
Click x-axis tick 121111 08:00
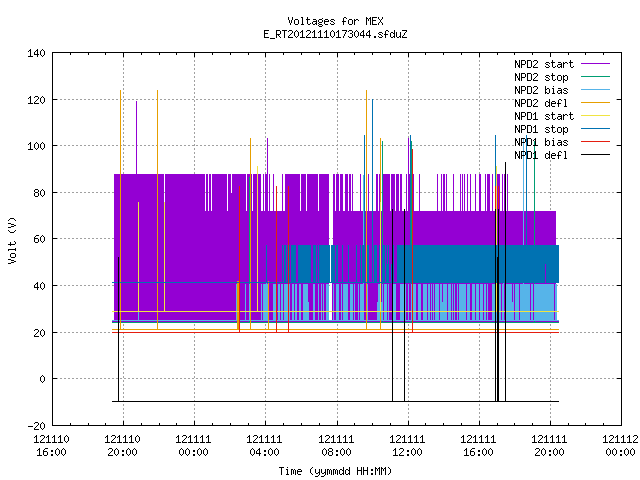(336, 446)
